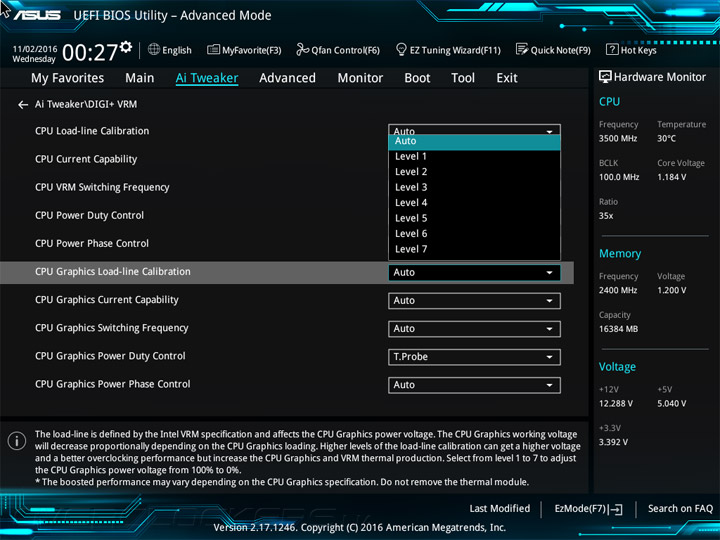720x540 pixels.
Task: Open the My Favorites tab
Action: 68,78
